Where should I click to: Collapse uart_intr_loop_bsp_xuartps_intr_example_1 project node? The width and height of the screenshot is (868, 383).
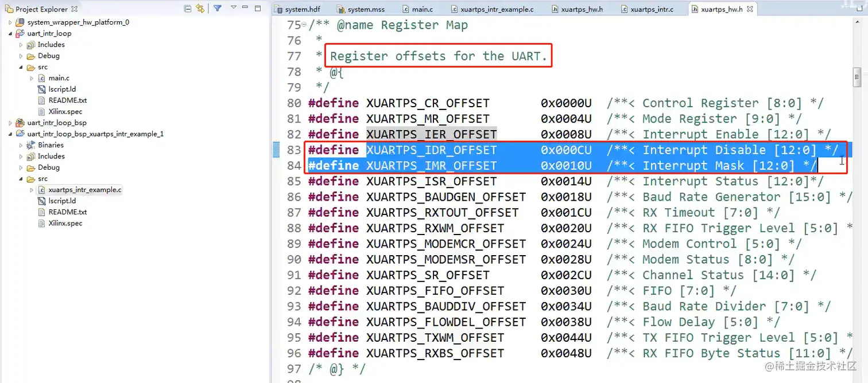(x=10, y=134)
